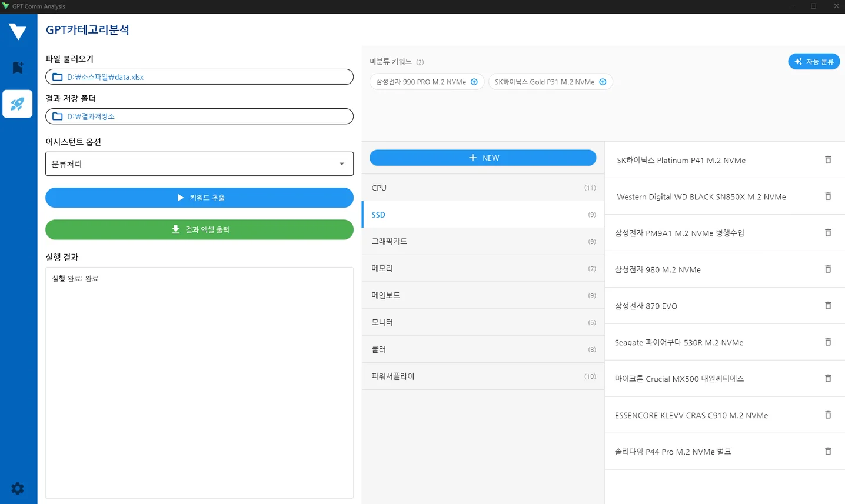Start auto classification with 자동 분류 button
Screen dimensions: 845x504
[814, 61]
